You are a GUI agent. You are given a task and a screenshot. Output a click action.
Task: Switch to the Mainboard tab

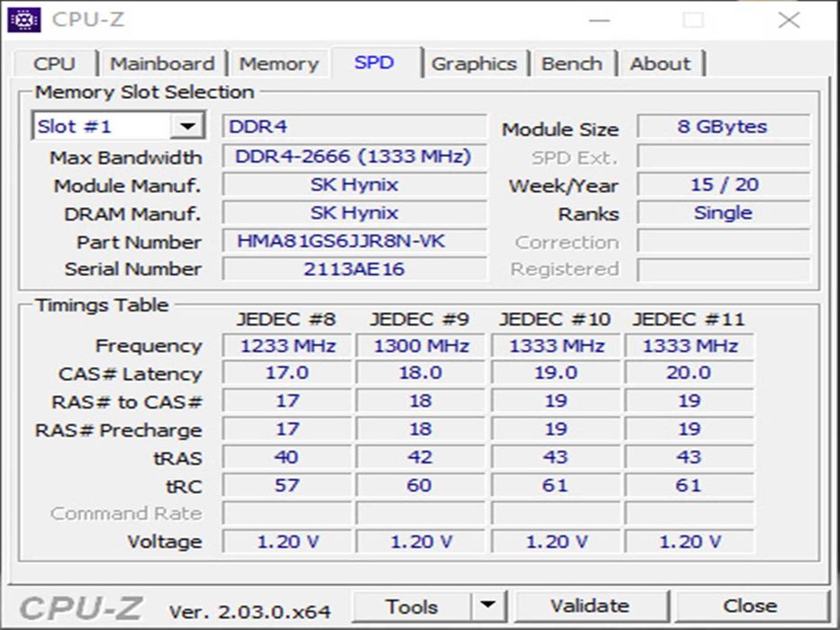click(162, 64)
